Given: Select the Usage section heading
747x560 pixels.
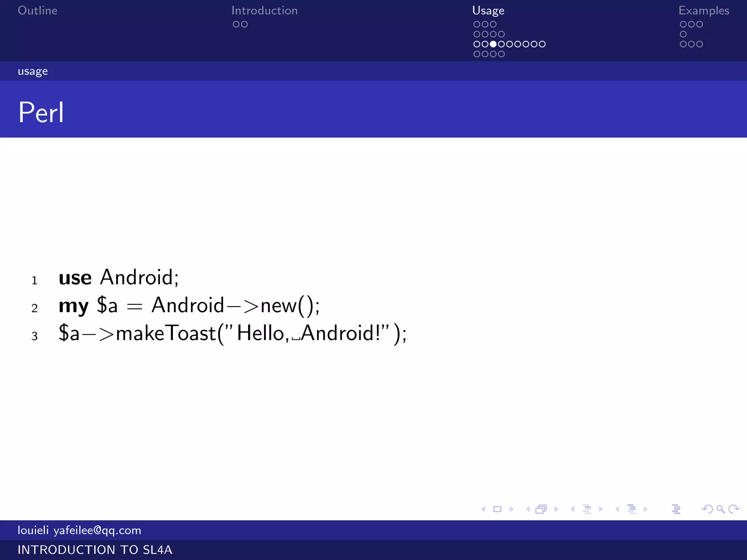Looking at the screenshot, I should click(x=488, y=11).
